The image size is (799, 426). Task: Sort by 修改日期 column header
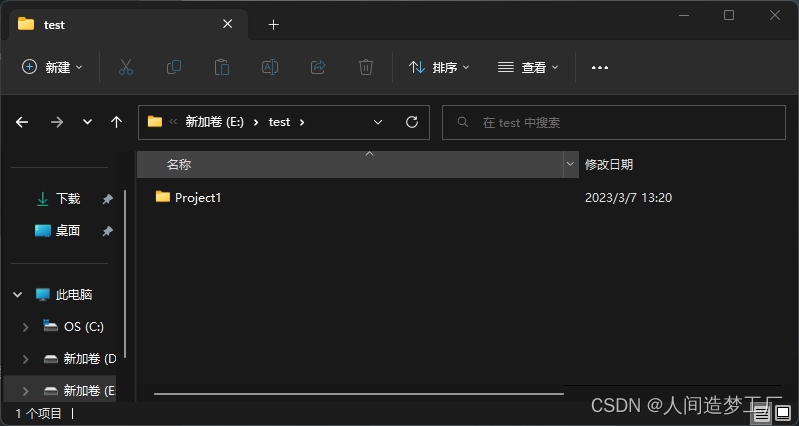point(609,165)
